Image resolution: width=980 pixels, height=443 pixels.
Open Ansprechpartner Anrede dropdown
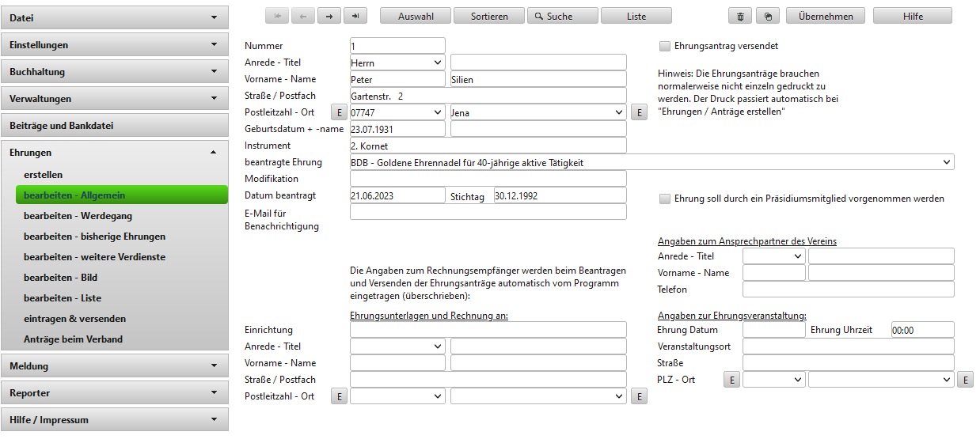tap(774, 256)
